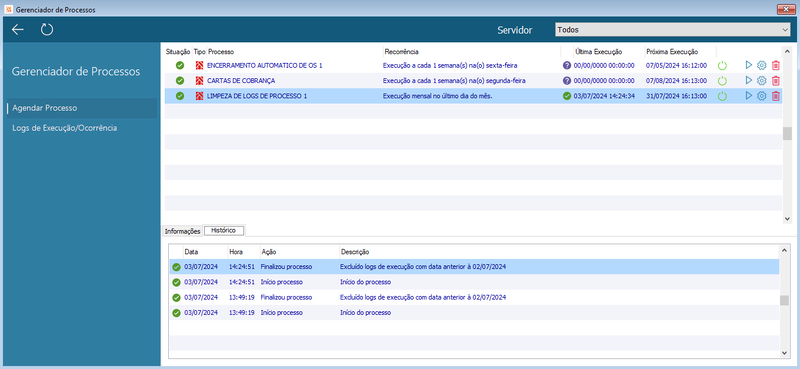This screenshot has height=369, width=800.
Task: Click history Descrição column header
Action: point(355,252)
